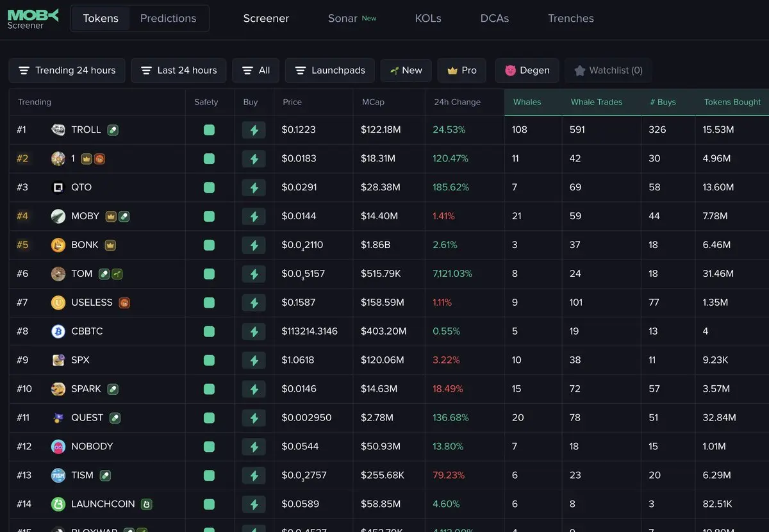The image size is (769, 532).
Task: Click the TROLL token name
Action: (x=86, y=129)
